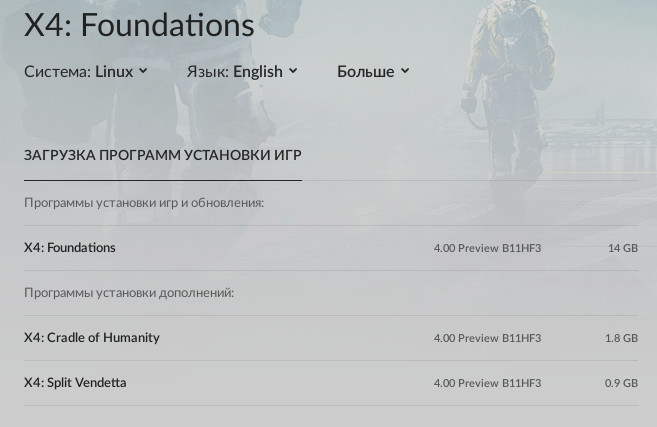Open the Язык dropdown showing English
The height and width of the screenshot is (427, 657).
[x=242, y=71]
